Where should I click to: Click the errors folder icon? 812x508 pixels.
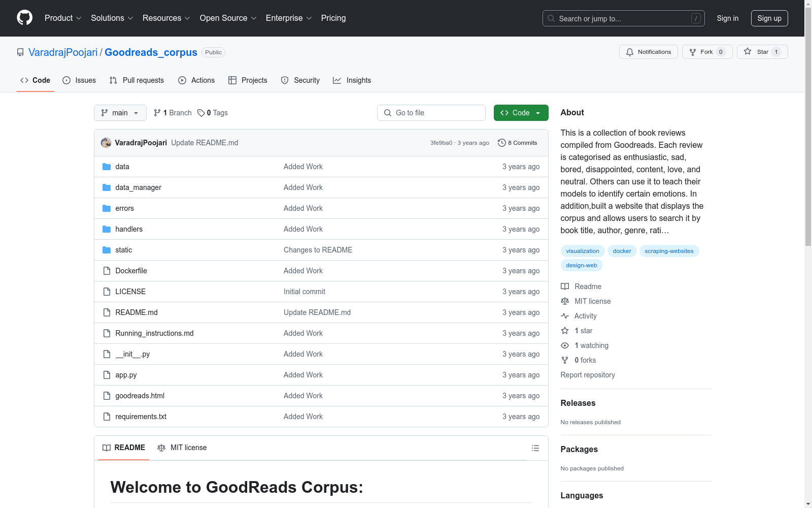107,208
